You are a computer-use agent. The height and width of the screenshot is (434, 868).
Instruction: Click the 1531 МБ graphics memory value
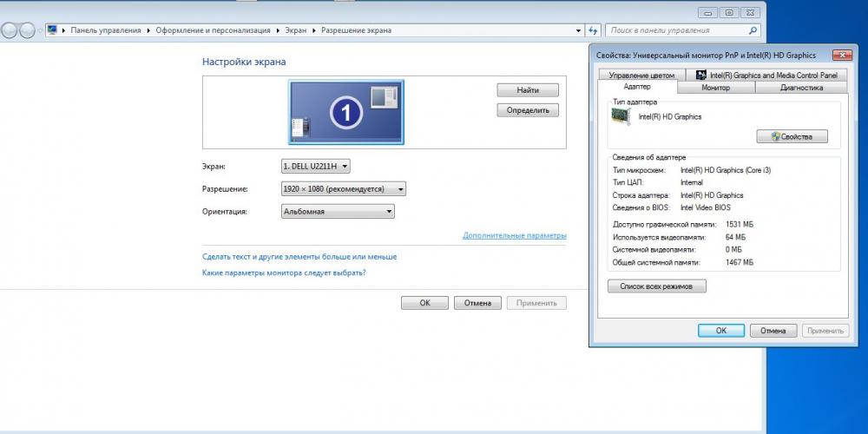(x=739, y=225)
